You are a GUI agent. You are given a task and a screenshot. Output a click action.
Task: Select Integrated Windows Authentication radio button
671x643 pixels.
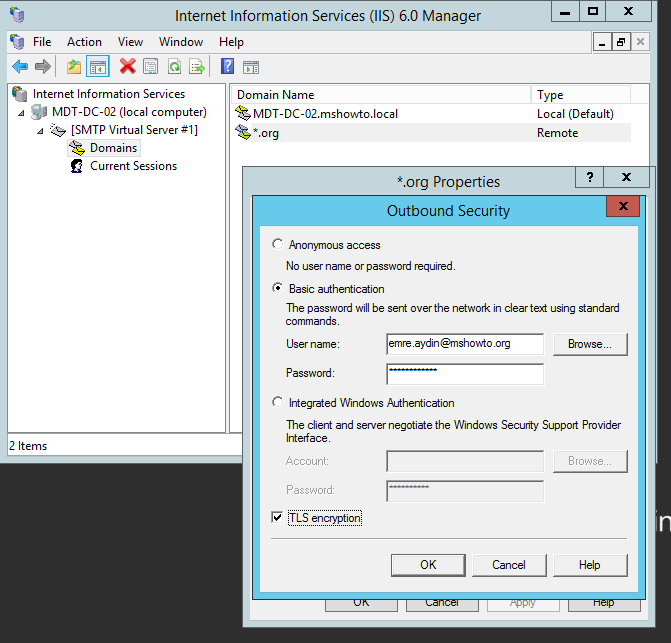click(x=277, y=402)
